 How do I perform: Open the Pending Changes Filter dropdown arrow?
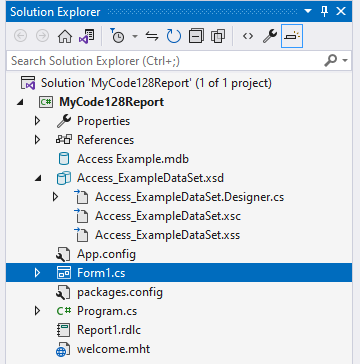point(135,36)
